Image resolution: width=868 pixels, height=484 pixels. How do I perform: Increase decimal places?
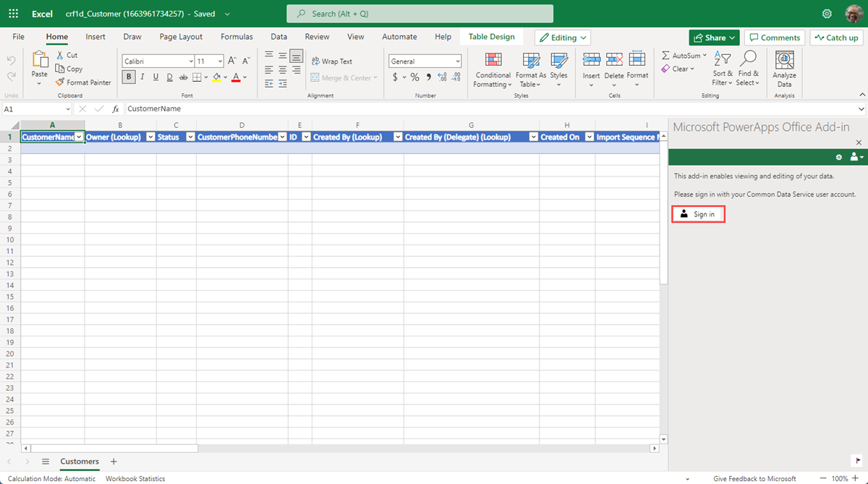click(x=441, y=77)
